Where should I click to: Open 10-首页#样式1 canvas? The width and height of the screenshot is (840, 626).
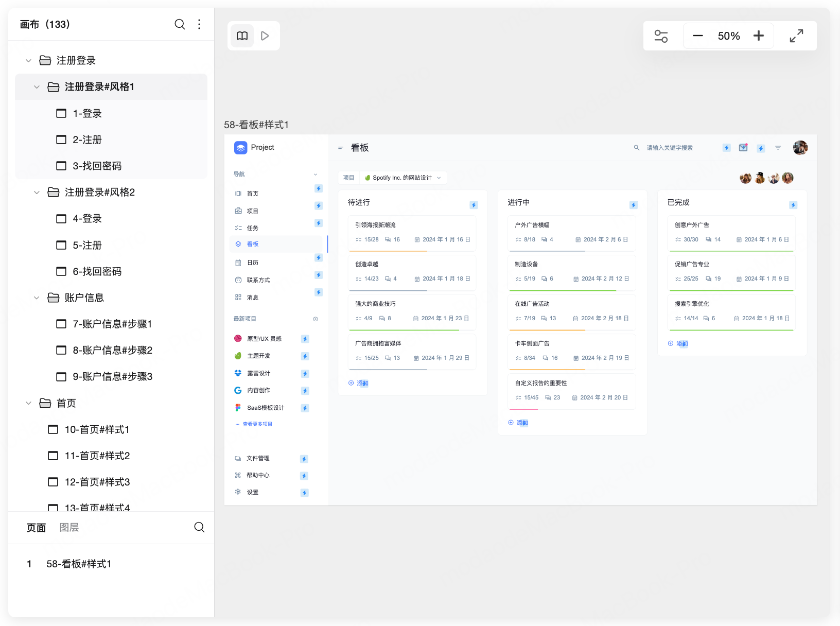click(x=111, y=429)
